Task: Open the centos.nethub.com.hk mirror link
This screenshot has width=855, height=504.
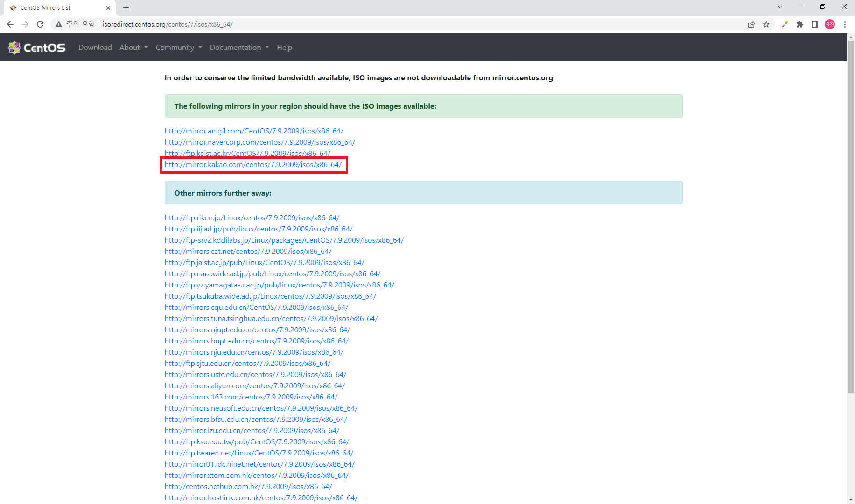Action: pos(248,487)
